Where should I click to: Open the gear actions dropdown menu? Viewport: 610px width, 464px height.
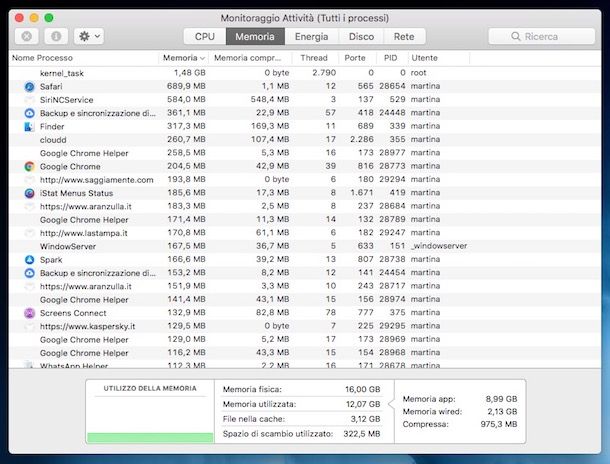tap(89, 36)
